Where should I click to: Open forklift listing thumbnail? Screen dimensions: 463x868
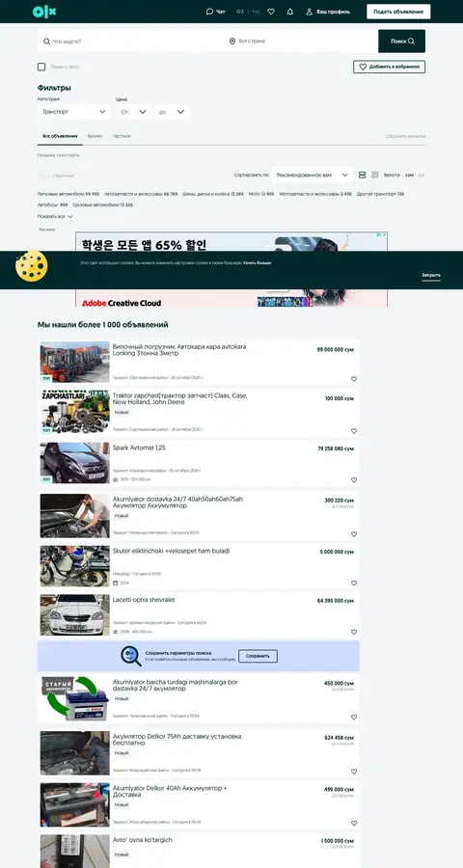(75, 362)
